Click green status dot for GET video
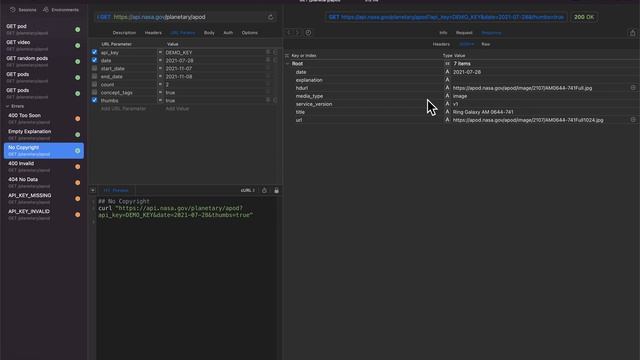640x360 pixels. point(78,45)
